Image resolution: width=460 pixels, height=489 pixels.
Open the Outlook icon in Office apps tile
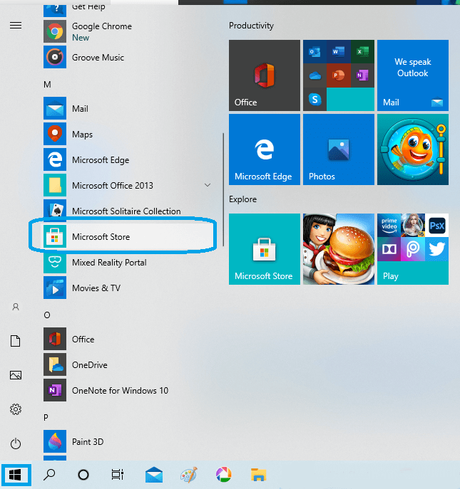pos(315,52)
